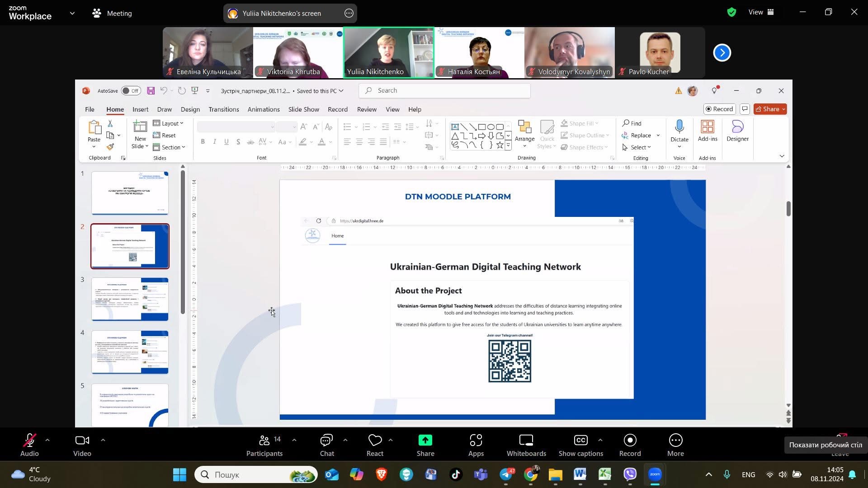The image size is (868, 488).
Task: Open the Designer icon
Action: (x=737, y=127)
